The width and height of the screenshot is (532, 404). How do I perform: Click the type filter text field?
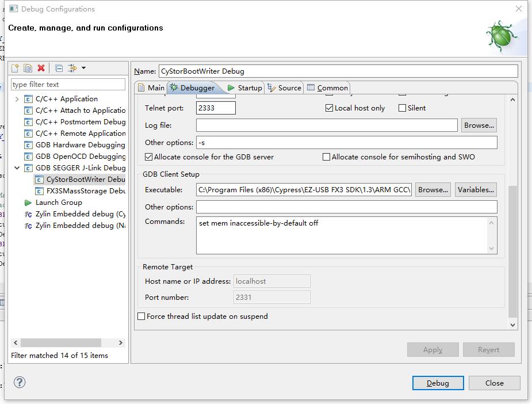tap(68, 85)
